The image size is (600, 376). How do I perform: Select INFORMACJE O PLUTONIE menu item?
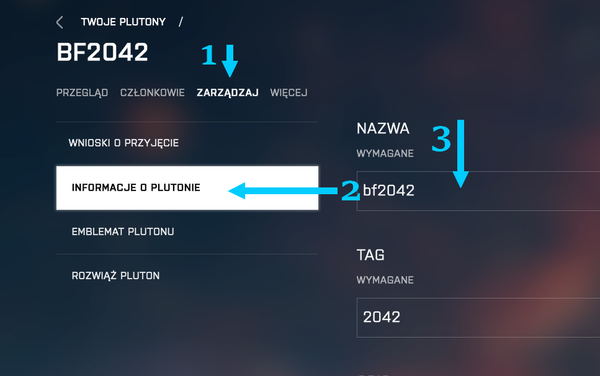pos(187,188)
